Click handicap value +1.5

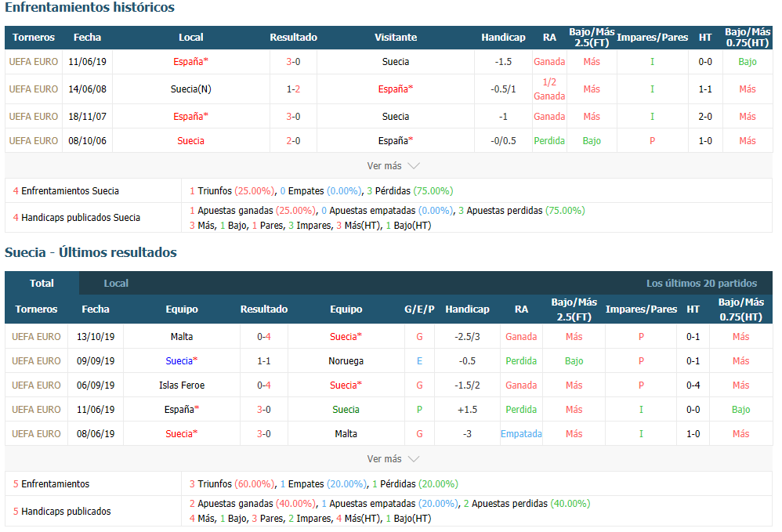[467, 410]
